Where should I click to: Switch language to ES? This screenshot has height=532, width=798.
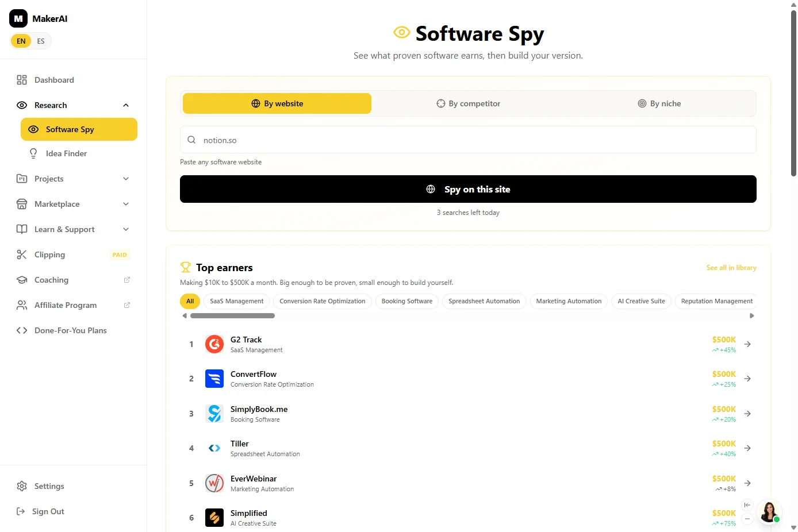click(41, 41)
